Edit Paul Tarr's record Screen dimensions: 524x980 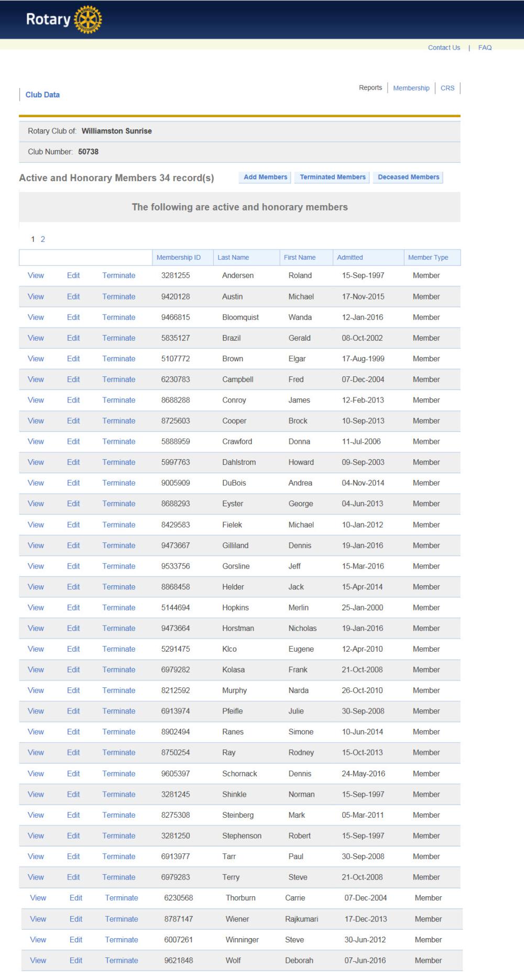click(73, 856)
